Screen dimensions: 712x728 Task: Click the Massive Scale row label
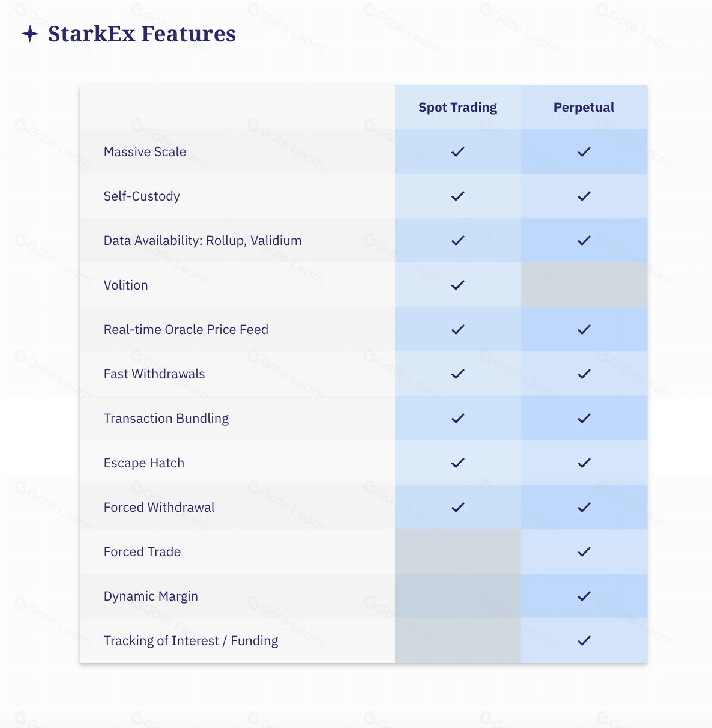[x=145, y=152]
